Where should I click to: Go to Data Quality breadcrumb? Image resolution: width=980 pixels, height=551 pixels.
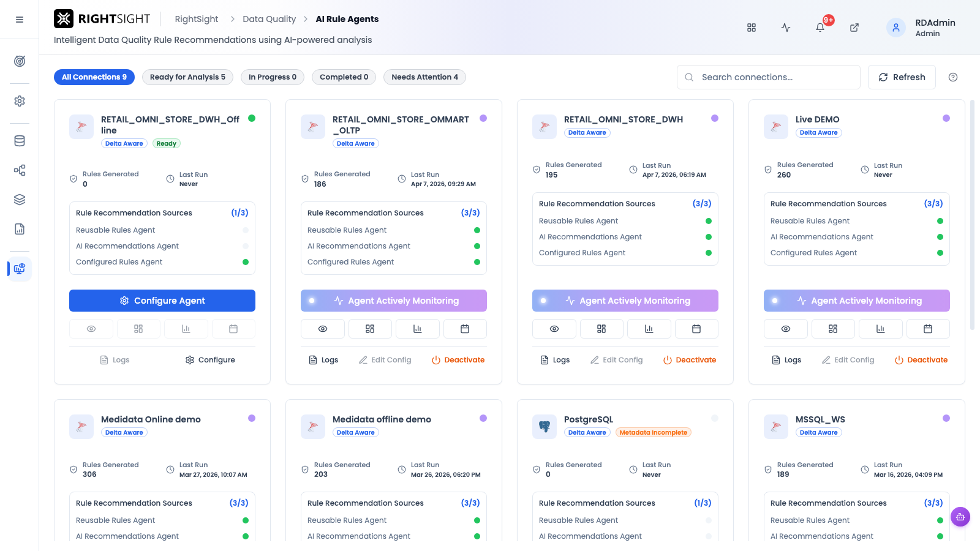coord(269,19)
